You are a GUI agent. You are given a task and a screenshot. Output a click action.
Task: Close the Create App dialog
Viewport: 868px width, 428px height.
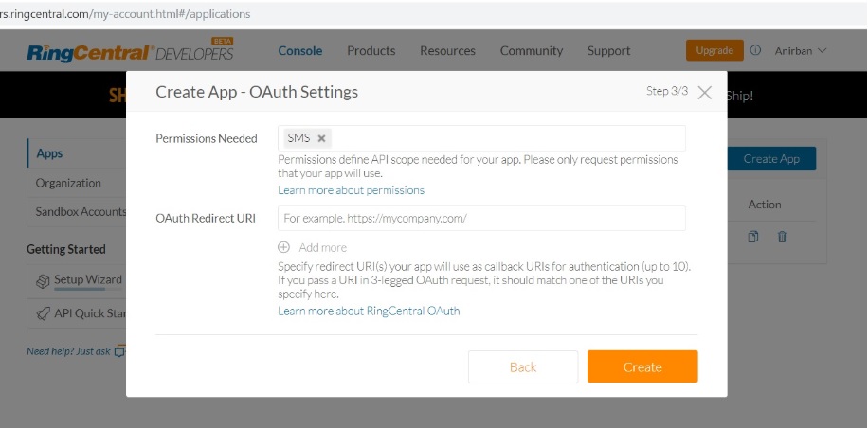(x=704, y=93)
